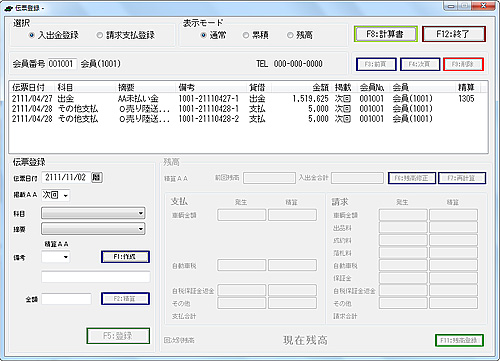Click the app icon in the title bar
The width and height of the screenshot is (500, 361).
[x=9, y=8]
